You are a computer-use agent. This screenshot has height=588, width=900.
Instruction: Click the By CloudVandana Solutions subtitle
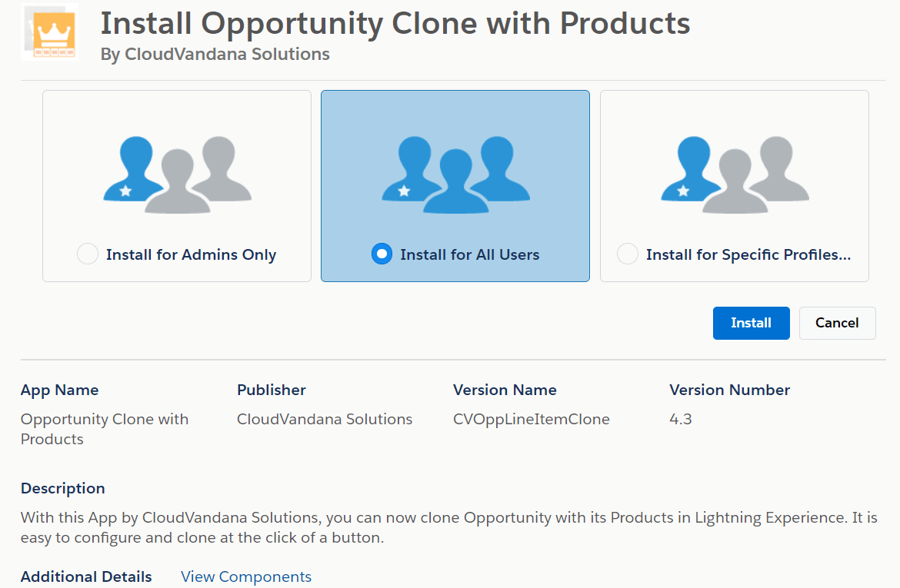pos(215,54)
